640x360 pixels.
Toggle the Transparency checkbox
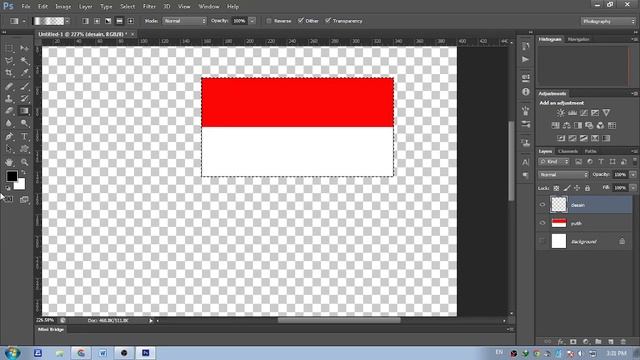pos(328,20)
